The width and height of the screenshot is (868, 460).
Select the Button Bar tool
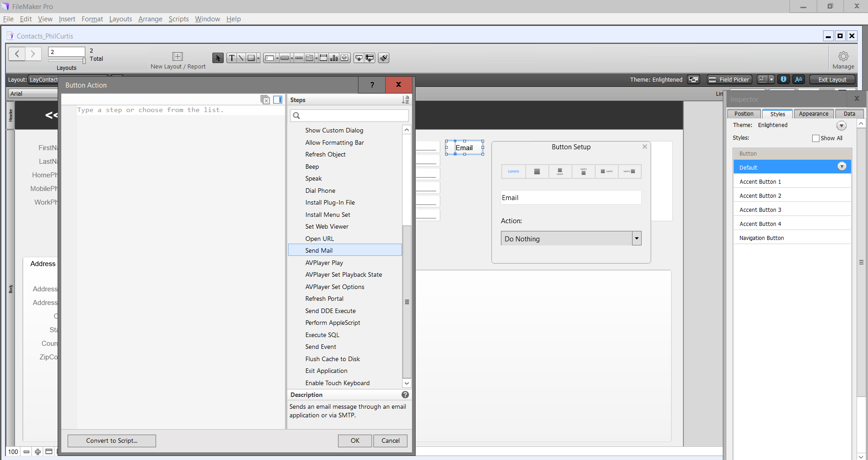click(x=299, y=58)
